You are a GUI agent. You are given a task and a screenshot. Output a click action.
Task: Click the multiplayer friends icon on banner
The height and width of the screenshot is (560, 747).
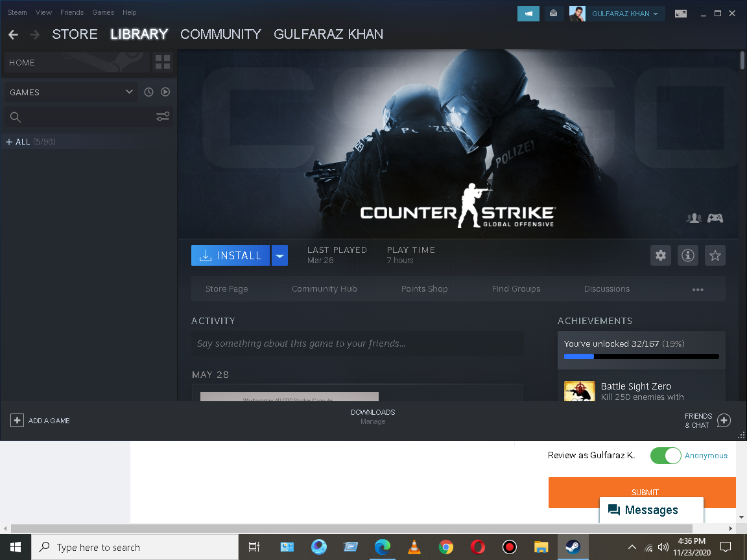pyautogui.click(x=694, y=218)
